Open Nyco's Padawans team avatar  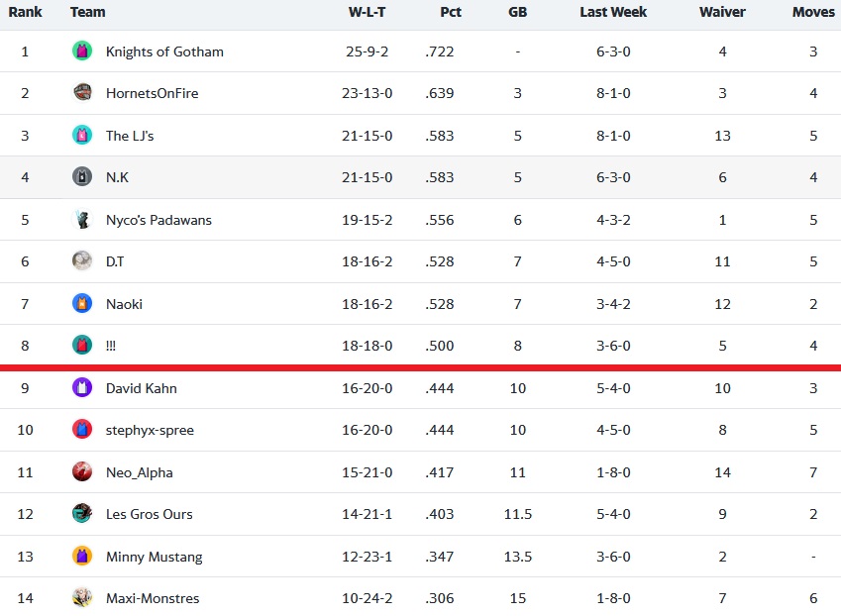point(82,219)
